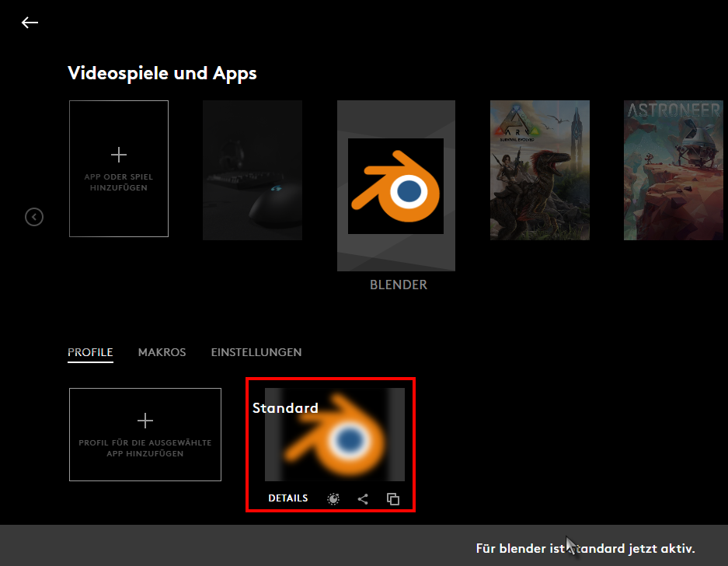Activate the Standard profile card
This screenshot has width=728, height=566.
335,435
